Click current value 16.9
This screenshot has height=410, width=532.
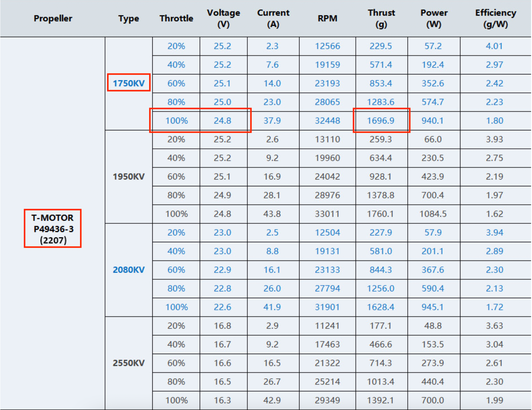pos(272,176)
